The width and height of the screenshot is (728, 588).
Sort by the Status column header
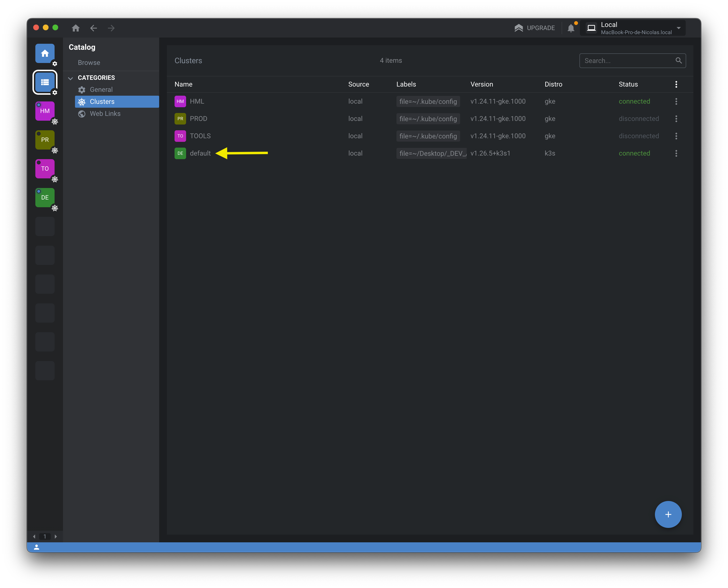628,84
